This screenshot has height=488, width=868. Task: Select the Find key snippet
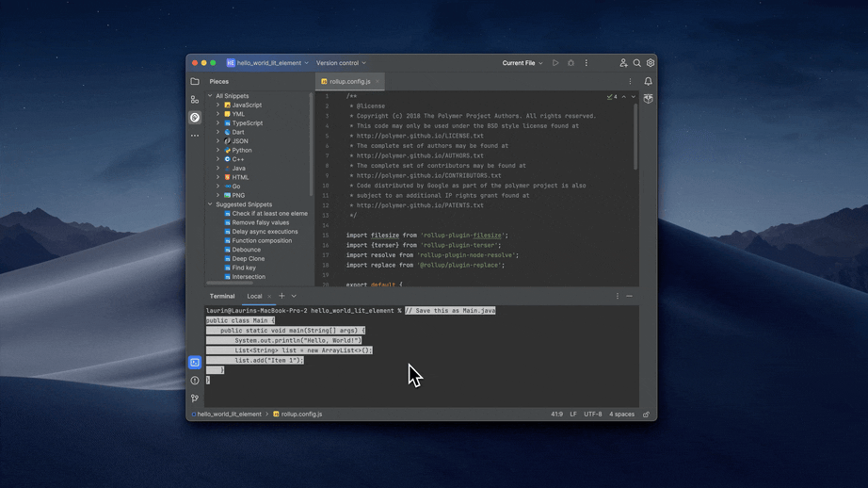(x=240, y=268)
